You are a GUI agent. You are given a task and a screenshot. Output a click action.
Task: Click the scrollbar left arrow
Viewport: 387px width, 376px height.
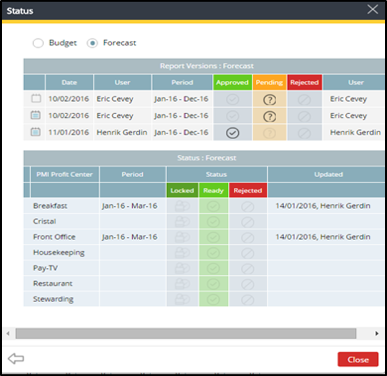click(x=8, y=333)
